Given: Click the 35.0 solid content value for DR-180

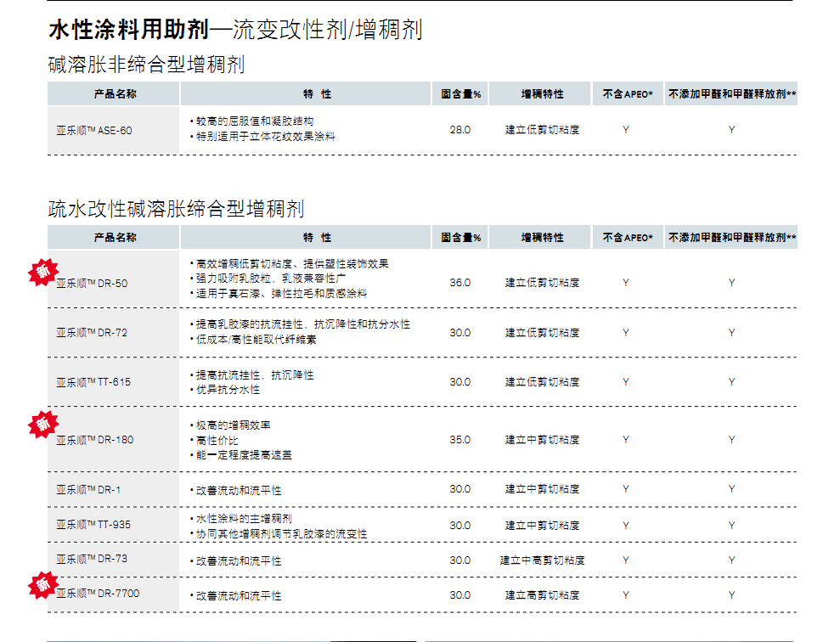Looking at the screenshot, I should pyautogui.click(x=459, y=440).
